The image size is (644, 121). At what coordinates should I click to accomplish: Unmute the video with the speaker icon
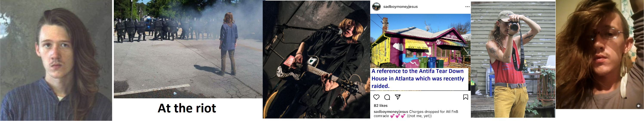coord(638,106)
